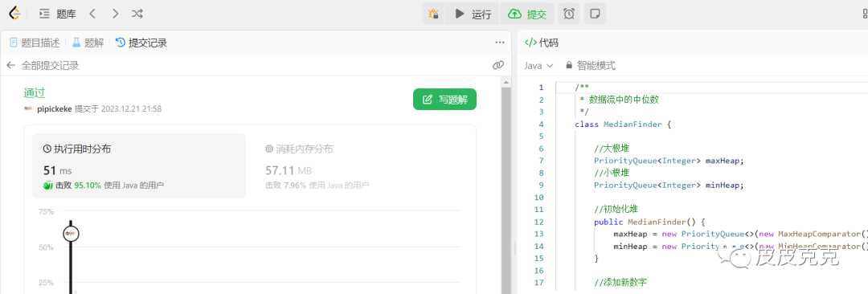Select 执行用时分布 card

click(x=139, y=166)
